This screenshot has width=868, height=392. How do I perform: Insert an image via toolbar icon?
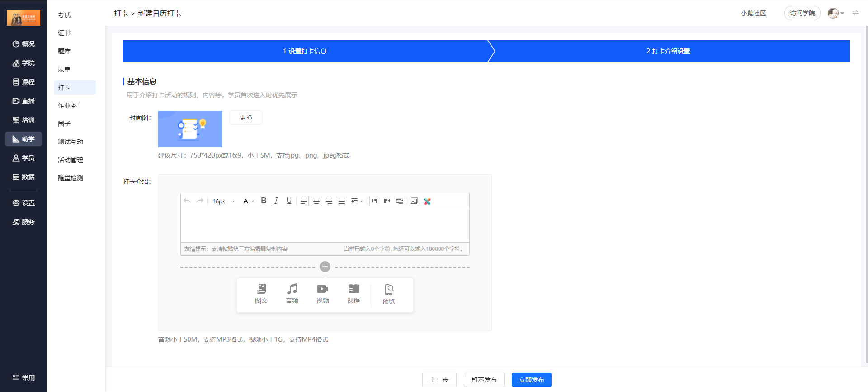click(414, 201)
